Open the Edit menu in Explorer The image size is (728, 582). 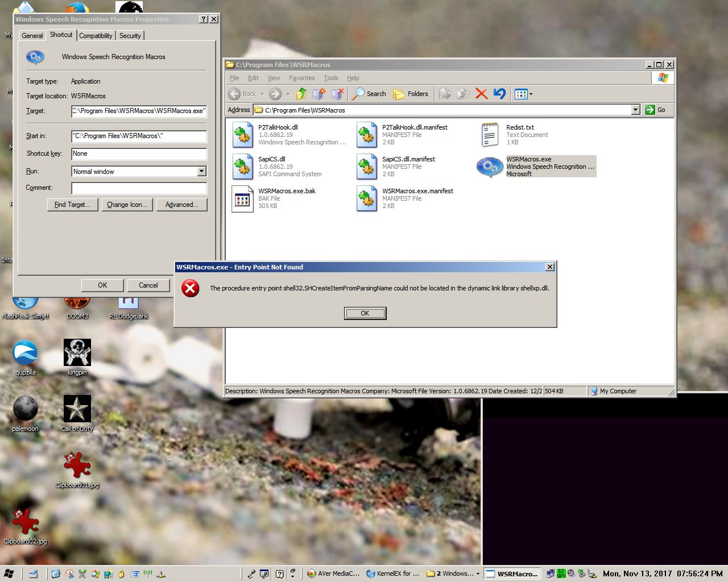coord(253,78)
